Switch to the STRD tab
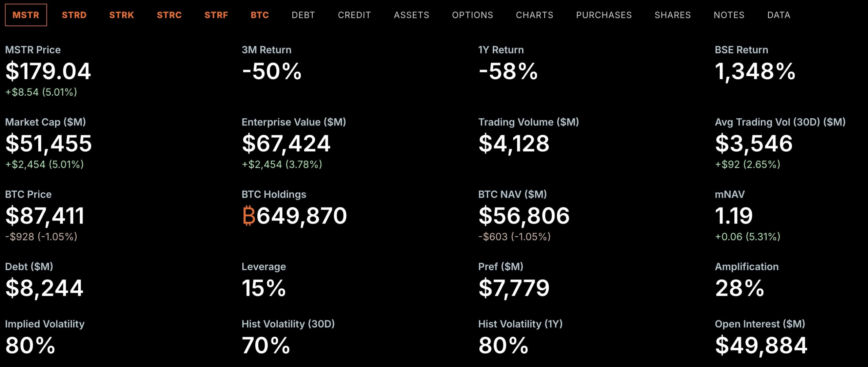Image resolution: width=868 pixels, height=367 pixels. pos(74,15)
